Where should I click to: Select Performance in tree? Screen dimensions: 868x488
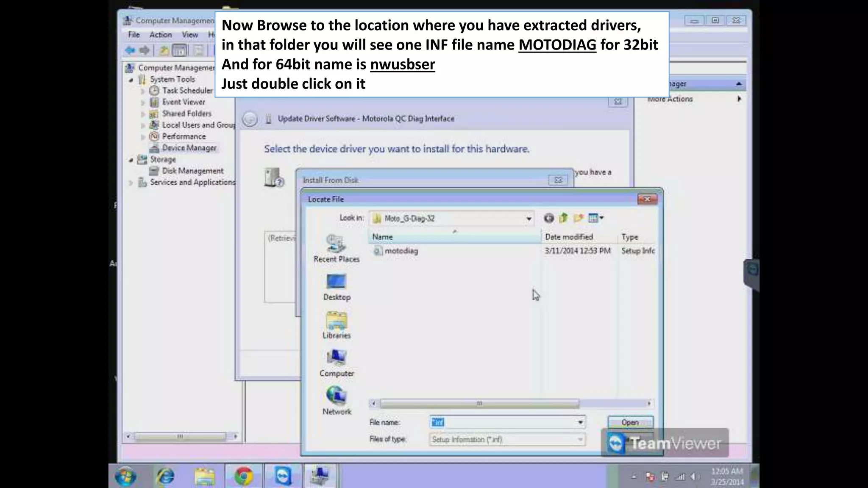(184, 136)
